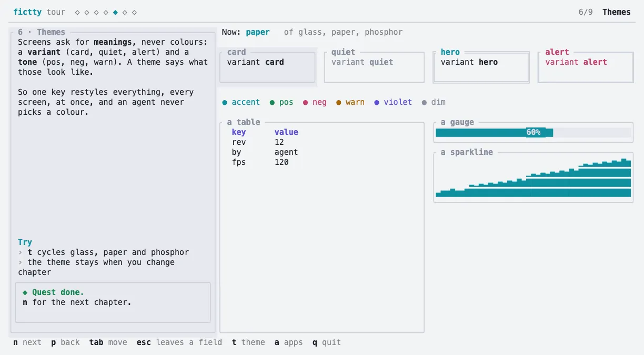Go to the next chapter via footer 'n next'

pos(27,342)
